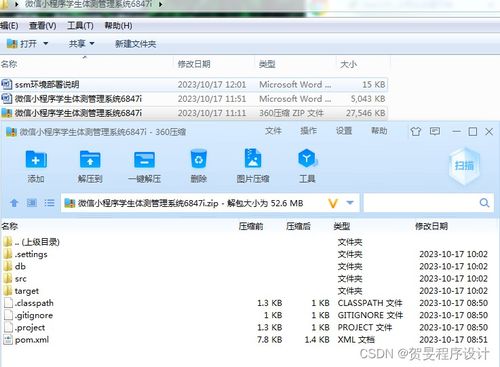This screenshot has width=500, height=367.
Task: Sort archive list by 压缩前 column
Action: click(x=251, y=226)
